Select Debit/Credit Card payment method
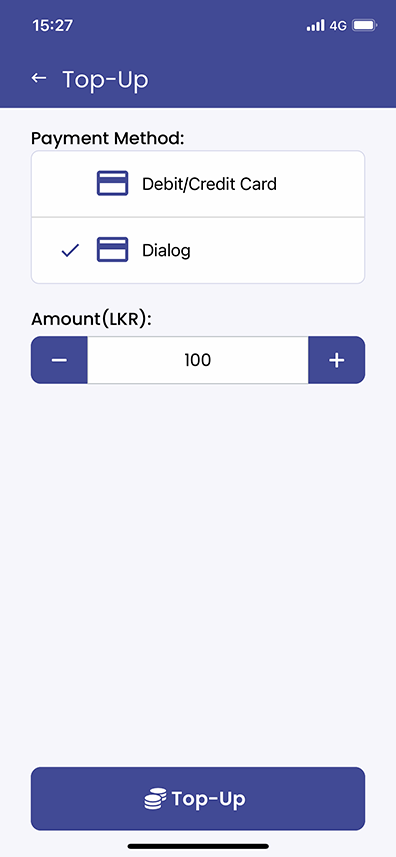The image size is (396, 857). click(198, 184)
